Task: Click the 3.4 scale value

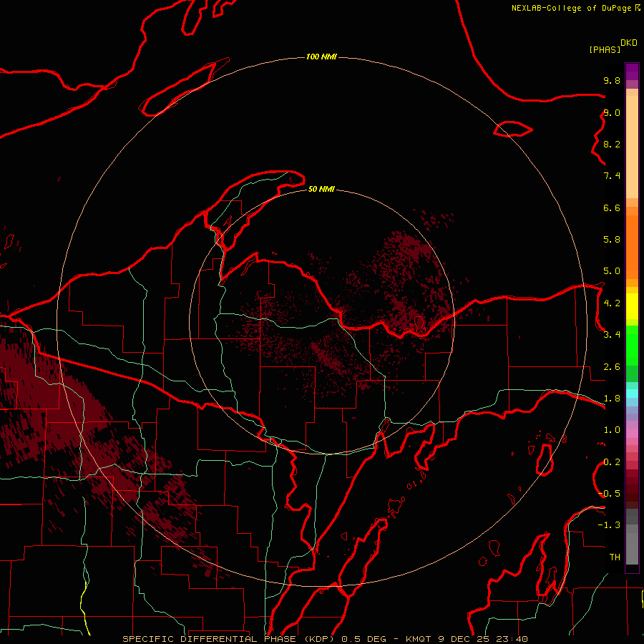Action: pyautogui.click(x=612, y=335)
